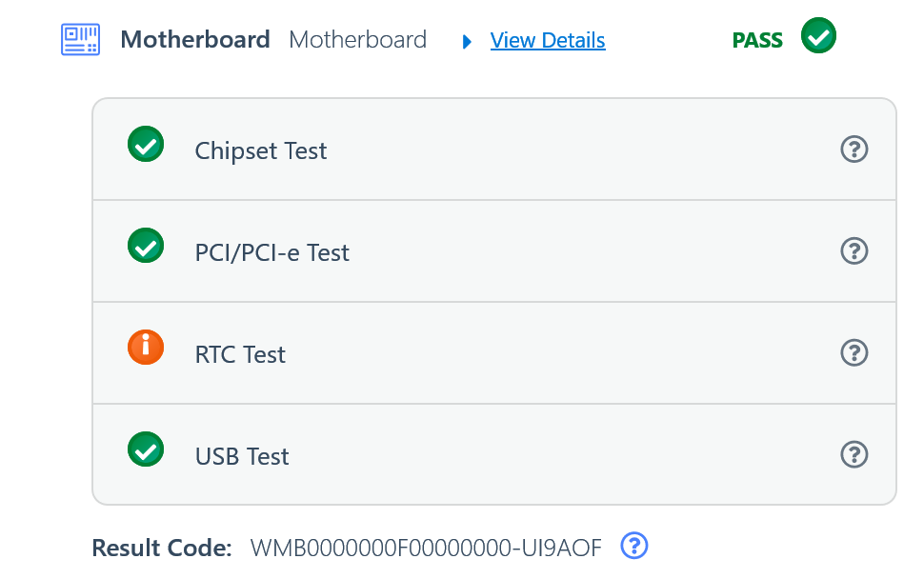The width and height of the screenshot is (924, 579).
Task: Select the RTC Test row label
Action: (240, 354)
